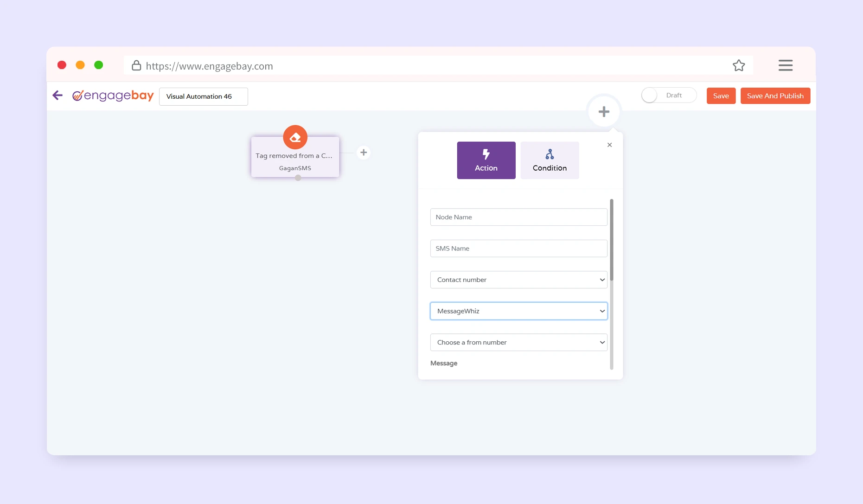Click the small plus beside trigger node

click(x=364, y=153)
